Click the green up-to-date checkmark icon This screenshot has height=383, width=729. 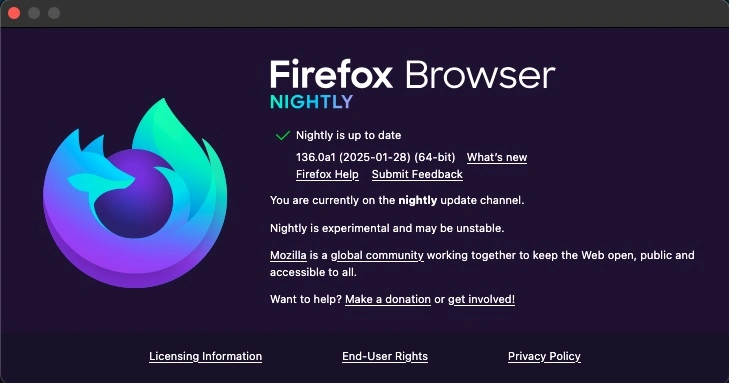pos(283,135)
